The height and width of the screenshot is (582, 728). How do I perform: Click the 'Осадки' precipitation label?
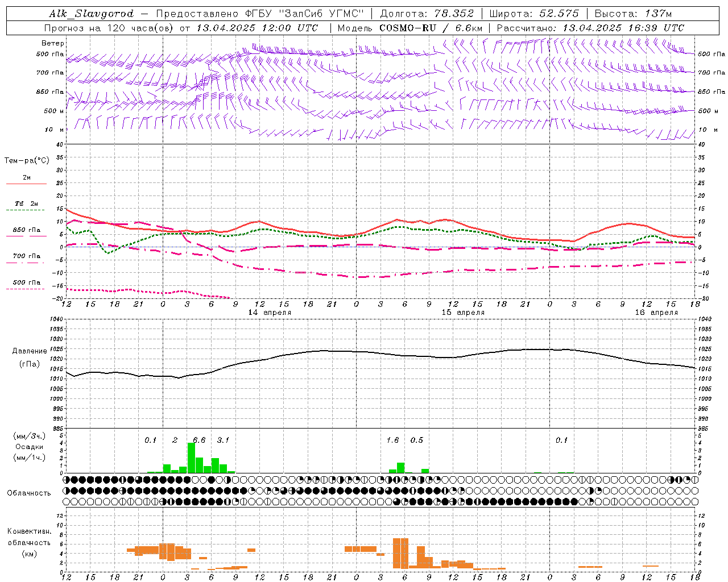point(29,447)
